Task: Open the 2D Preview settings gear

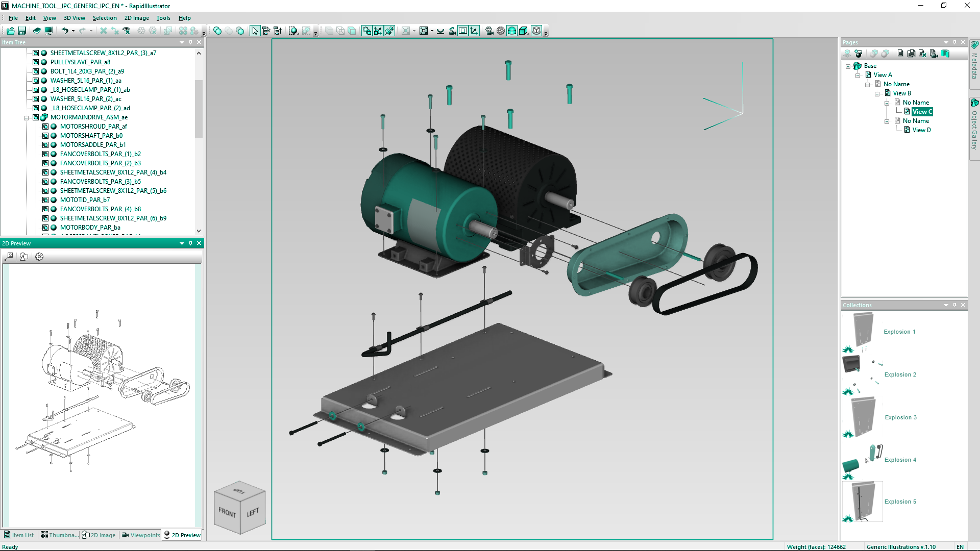Action: (39, 257)
